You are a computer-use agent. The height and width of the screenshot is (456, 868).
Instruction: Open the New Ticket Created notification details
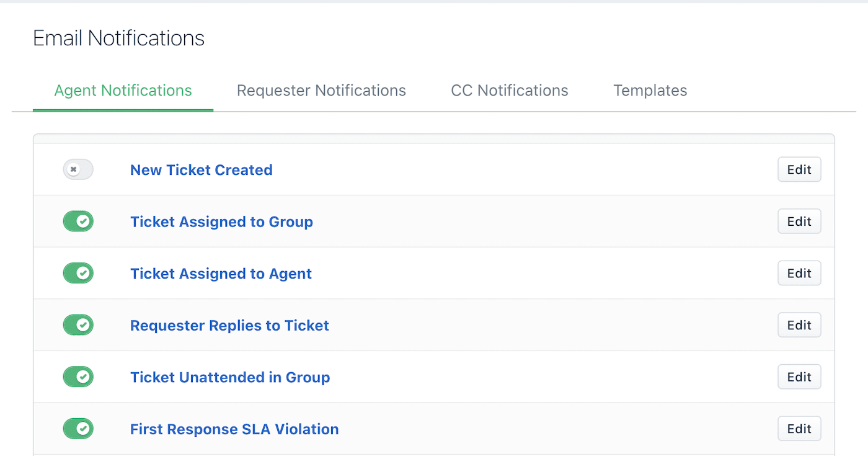click(201, 169)
